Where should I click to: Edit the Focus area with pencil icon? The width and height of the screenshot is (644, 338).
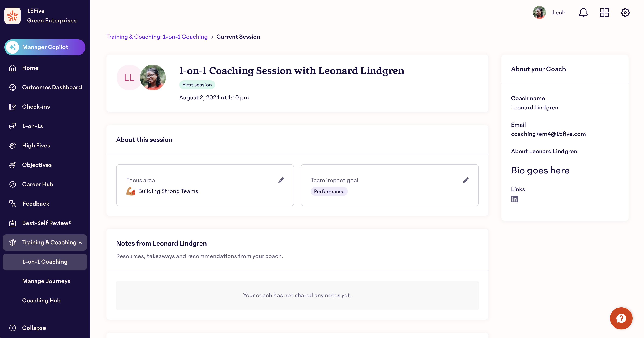point(281,180)
